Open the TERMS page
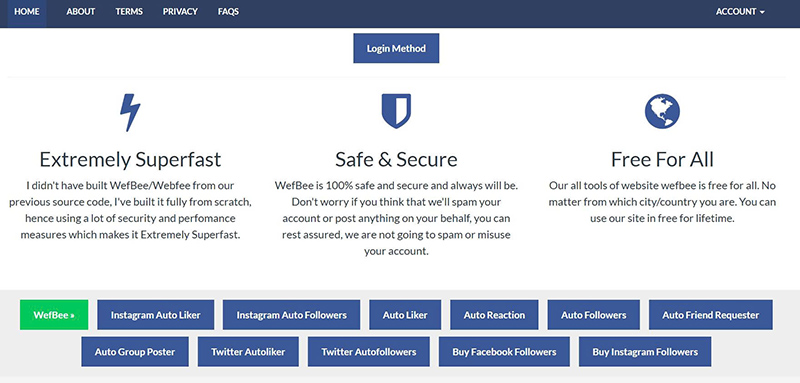The height and width of the screenshot is (383, 800). 129,12
